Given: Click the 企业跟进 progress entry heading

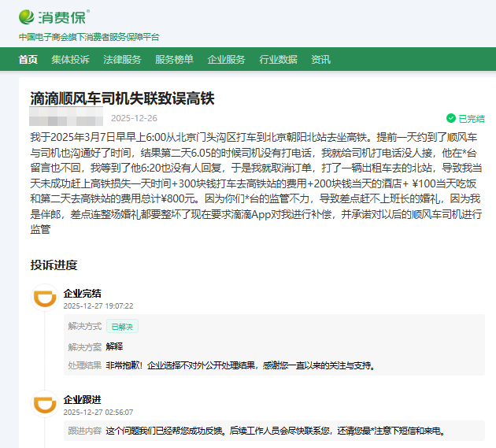Looking at the screenshot, I should coord(82,399).
